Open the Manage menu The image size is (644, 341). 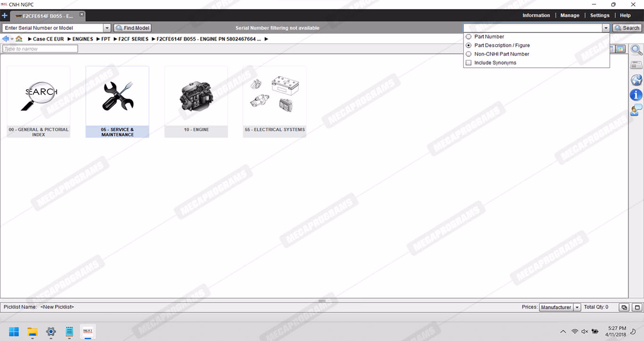tap(570, 16)
